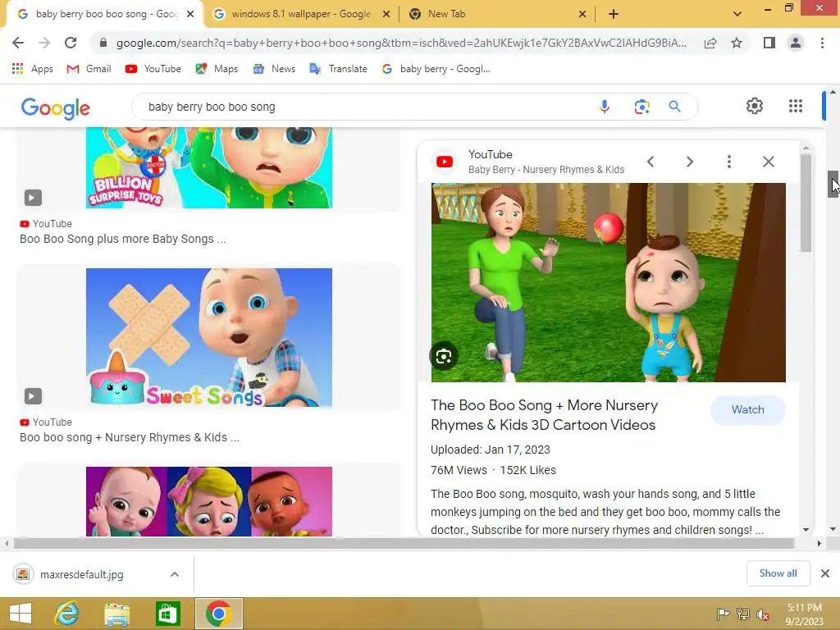Open the Google apps grid
840x630 pixels.
click(796, 106)
